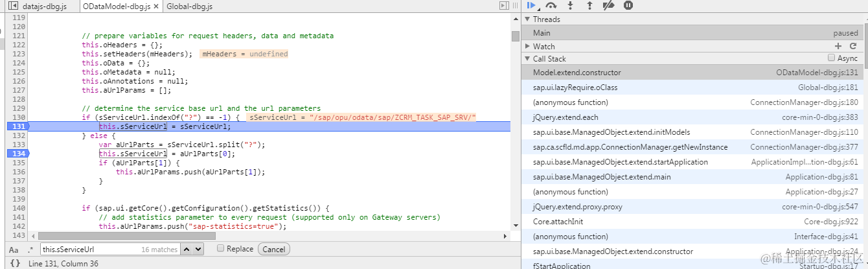Open the Global-dbg.js tab
Viewport: 868px width, 269px height.
[x=189, y=6]
